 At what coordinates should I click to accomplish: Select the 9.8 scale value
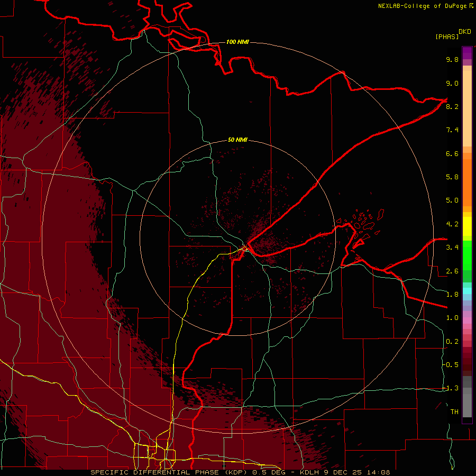pos(452,59)
